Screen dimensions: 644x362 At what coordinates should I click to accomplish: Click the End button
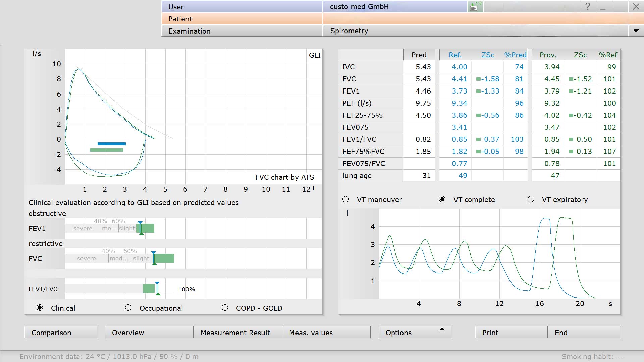pos(584,333)
